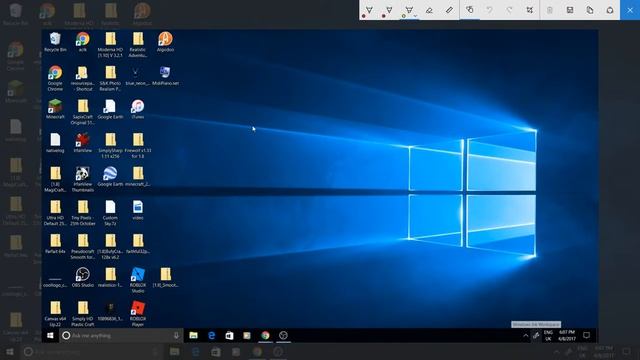Click the undo arrow in sketch toolbar
The image size is (640, 360).
(489, 10)
